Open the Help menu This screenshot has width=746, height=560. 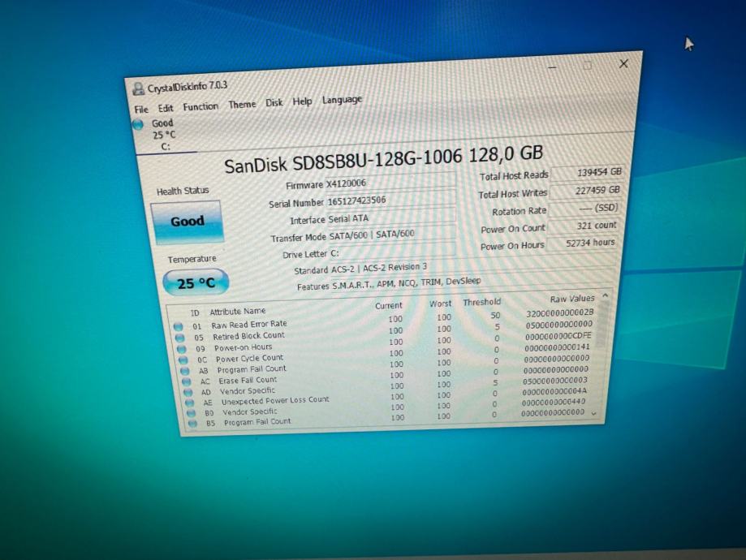[x=302, y=101]
